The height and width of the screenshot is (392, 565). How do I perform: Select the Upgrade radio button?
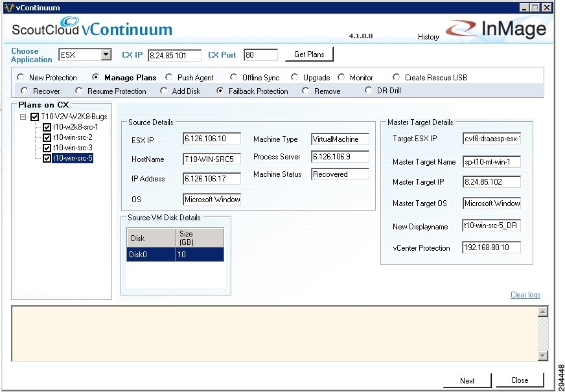[294, 77]
